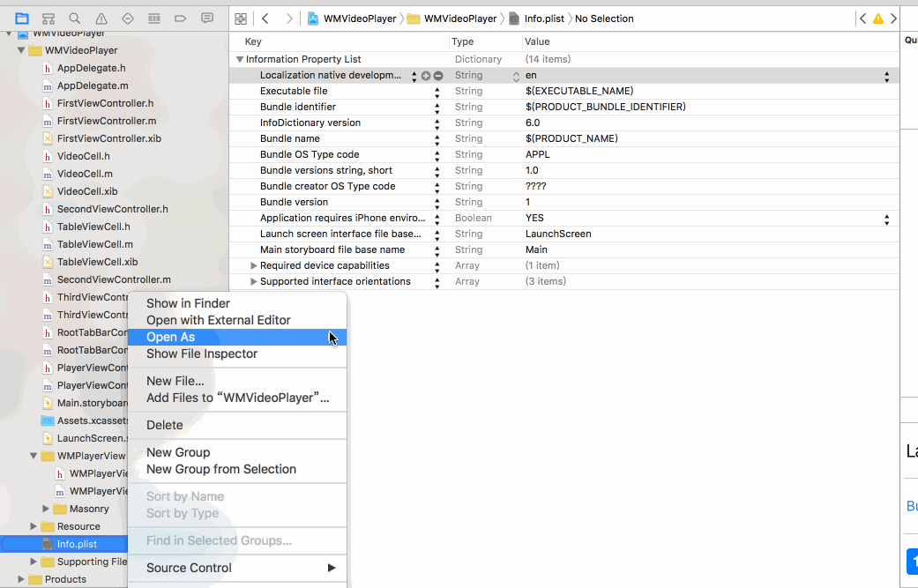Open the Project navigator folder icon
This screenshot has width=918, height=588.
(22, 19)
